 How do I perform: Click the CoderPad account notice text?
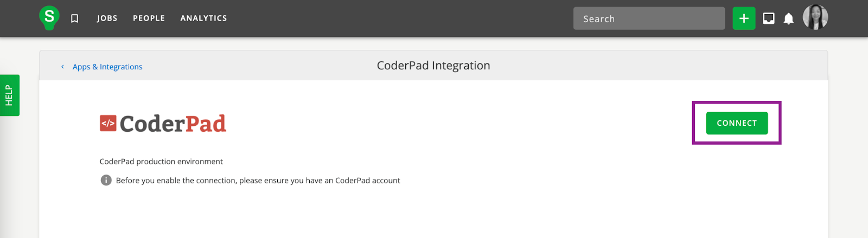(x=258, y=181)
